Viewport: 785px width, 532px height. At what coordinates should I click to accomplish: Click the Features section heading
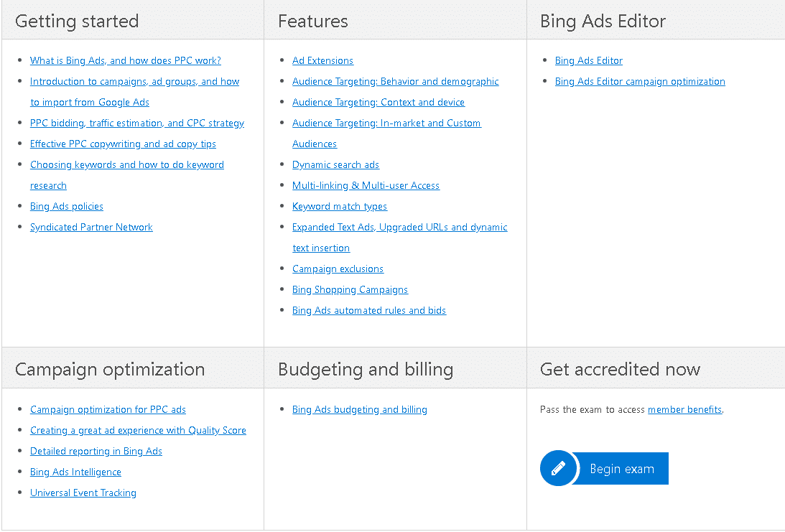point(313,21)
